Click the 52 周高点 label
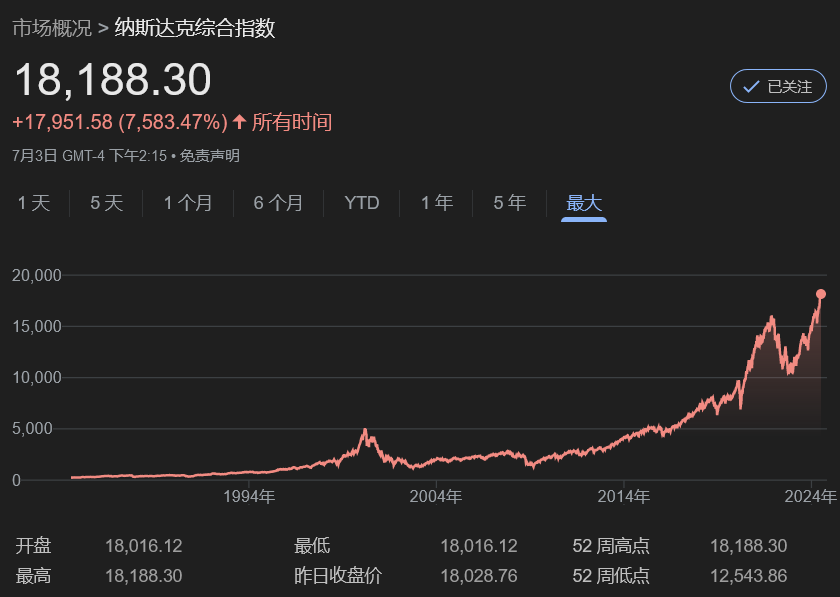The image size is (840, 597). (611, 546)
